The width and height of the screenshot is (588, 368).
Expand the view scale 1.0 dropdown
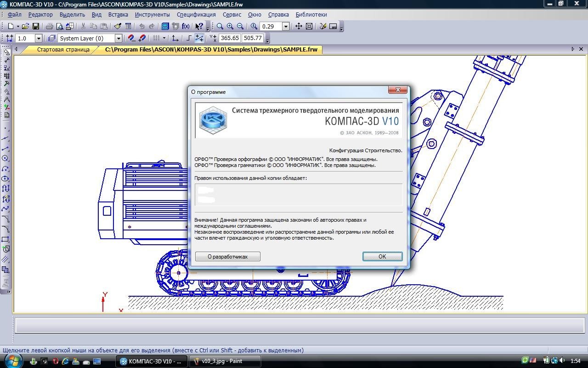39,39
